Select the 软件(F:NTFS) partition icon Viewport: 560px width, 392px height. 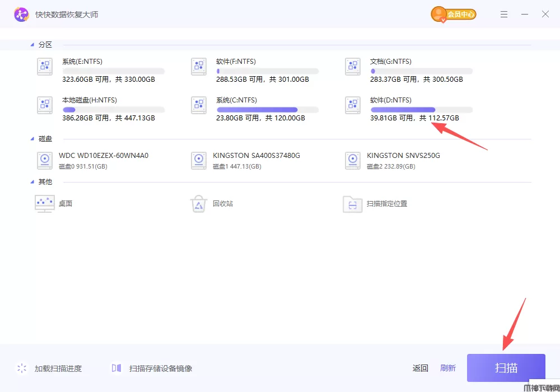199,67
